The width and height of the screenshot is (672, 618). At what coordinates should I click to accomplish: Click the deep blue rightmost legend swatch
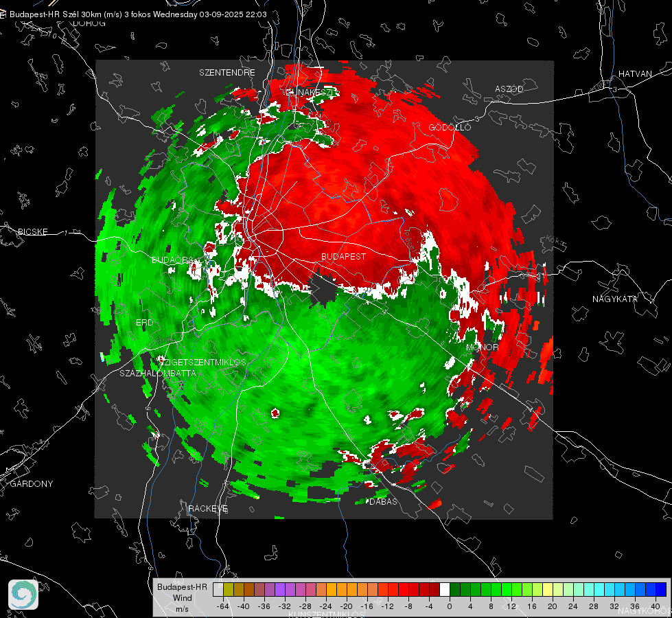(x=661, y=589)
